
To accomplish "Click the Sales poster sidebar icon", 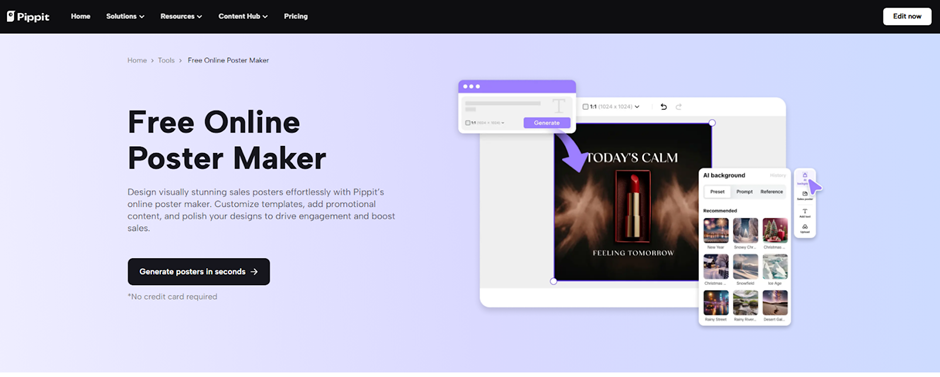I will coord(805,195).
